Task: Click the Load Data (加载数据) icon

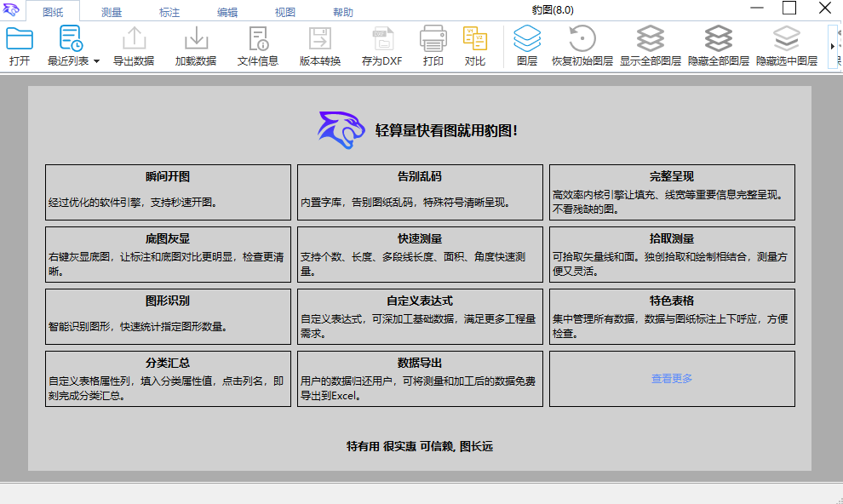Action: click(x=196, y=39)
